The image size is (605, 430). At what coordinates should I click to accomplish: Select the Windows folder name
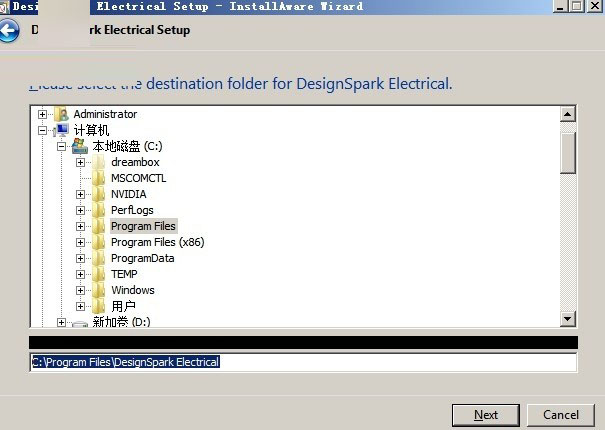click(133, 290)
